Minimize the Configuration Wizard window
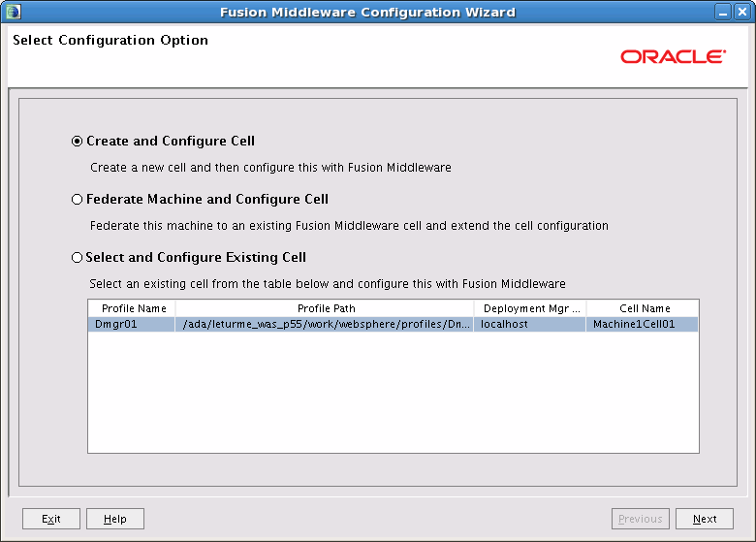Viewport: 756px width, 542px height. click(723, 12)
